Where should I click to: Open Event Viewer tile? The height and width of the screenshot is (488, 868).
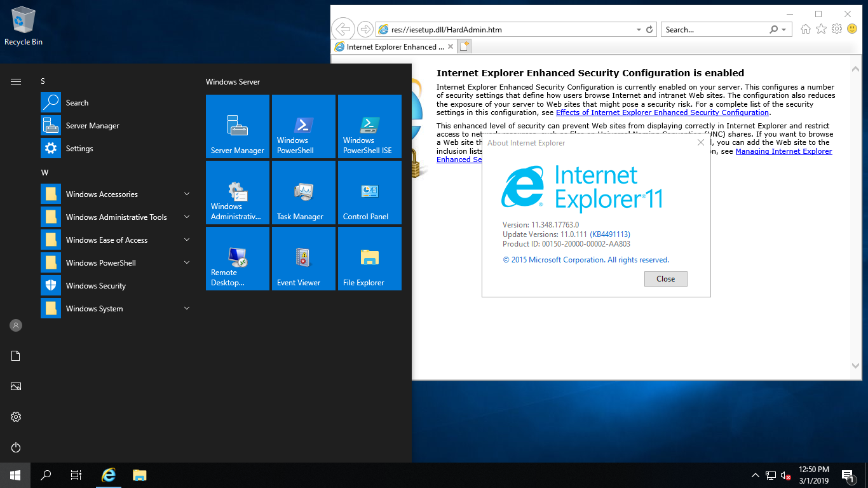[304, 259]
